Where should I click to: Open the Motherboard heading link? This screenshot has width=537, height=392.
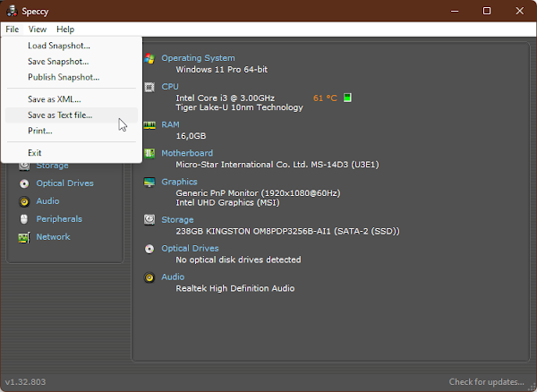tap(187, 153)
